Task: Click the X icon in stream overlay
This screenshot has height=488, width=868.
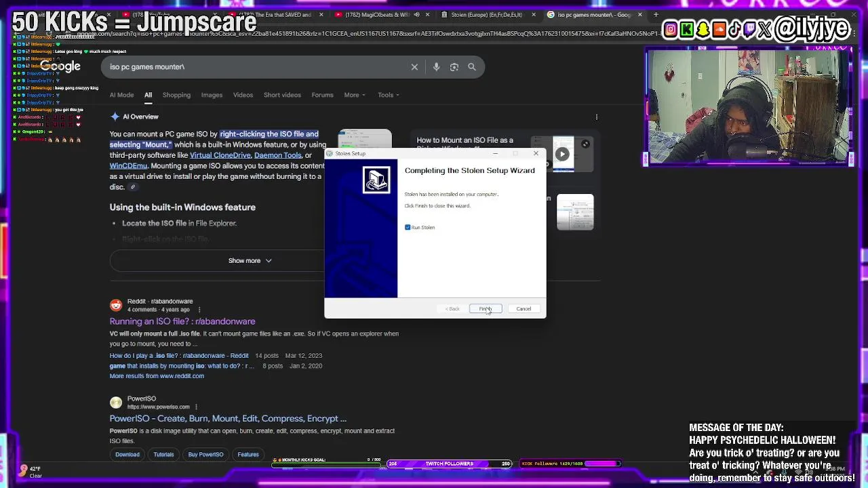Action: click(x=766, y=29)
